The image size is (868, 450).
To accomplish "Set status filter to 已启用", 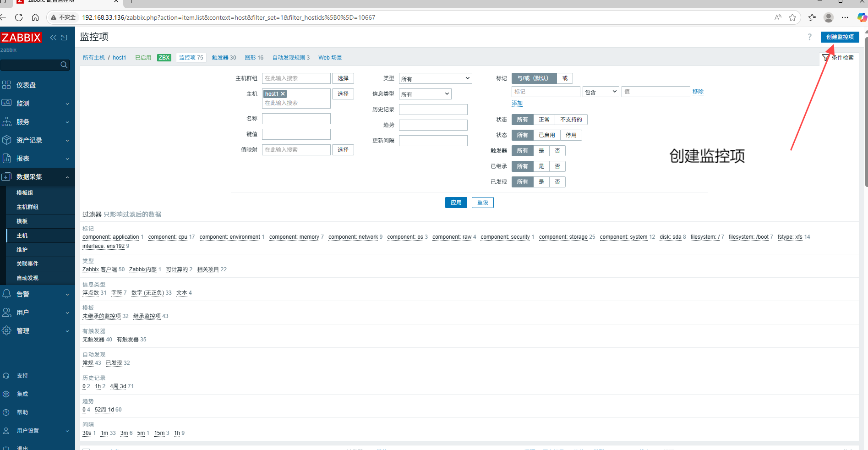I will click(x=547, y=135).
